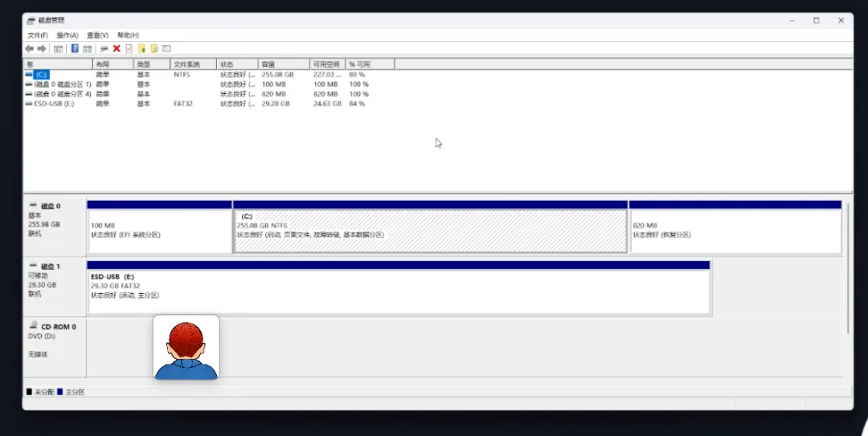
Task: Select the ESD-USB (E:) 29.30 GB partition block
Action: point(399,287)
